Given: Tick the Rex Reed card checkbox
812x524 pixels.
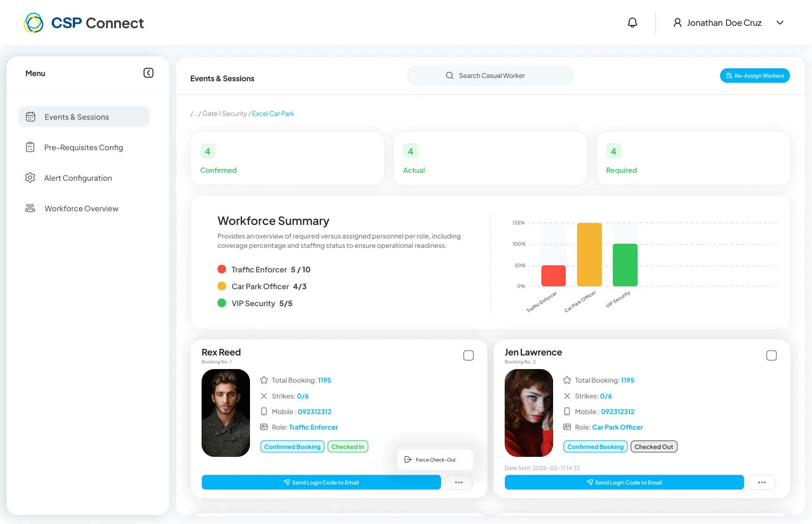Looking at the screenshot, I should click(468, 355).
